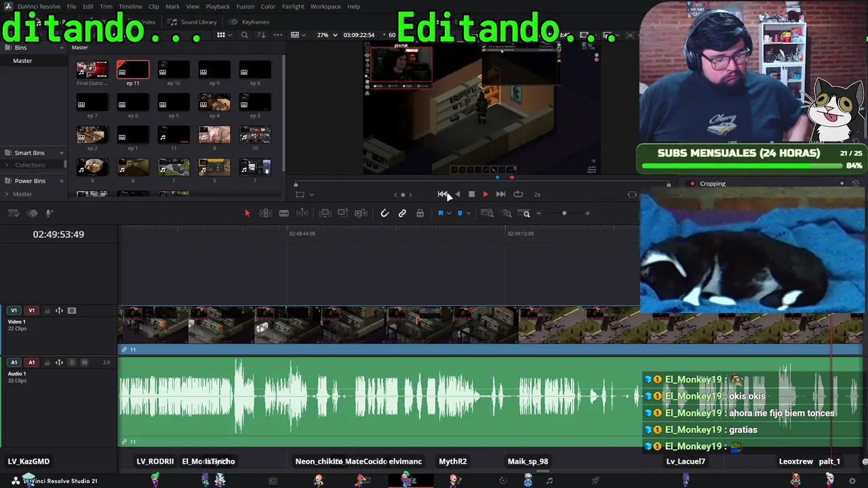This screenshot has height=488, width=868.
Task: Open flag color dropdown arrow
Action: pos(449,214)
